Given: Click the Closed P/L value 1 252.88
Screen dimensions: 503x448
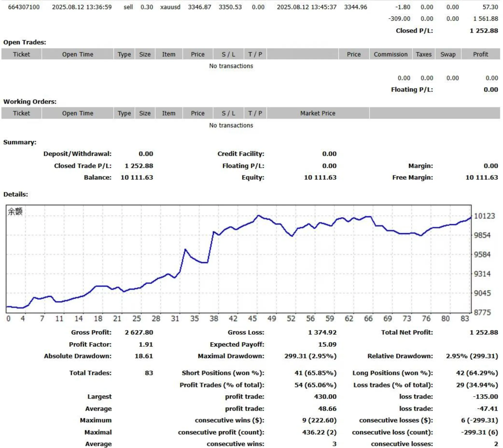Looking at the screenshot, I should click(x=483, y=31).
